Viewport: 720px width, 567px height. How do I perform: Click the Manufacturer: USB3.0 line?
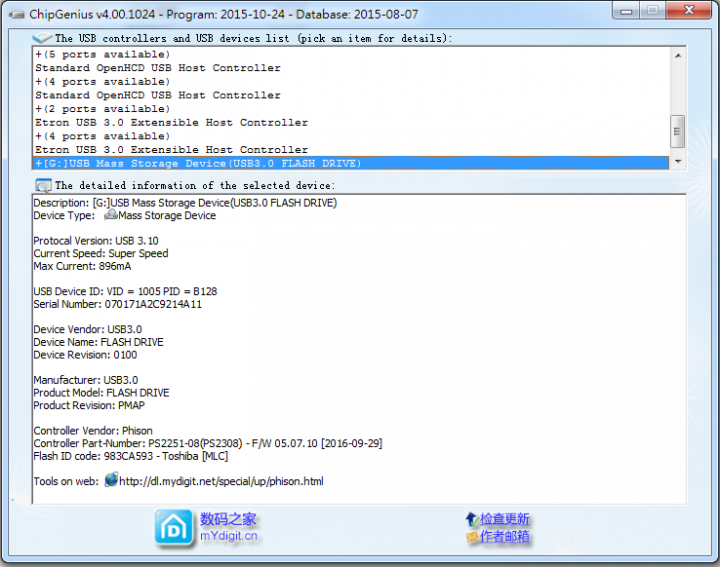(x=85, y=380)
